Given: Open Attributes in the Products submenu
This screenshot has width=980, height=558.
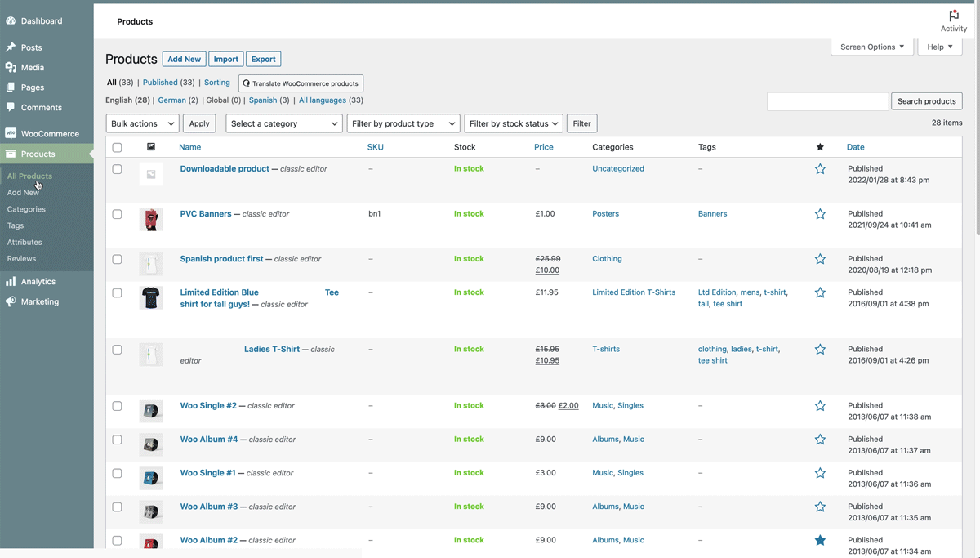Looking at the screenshot, I should 24,242.
